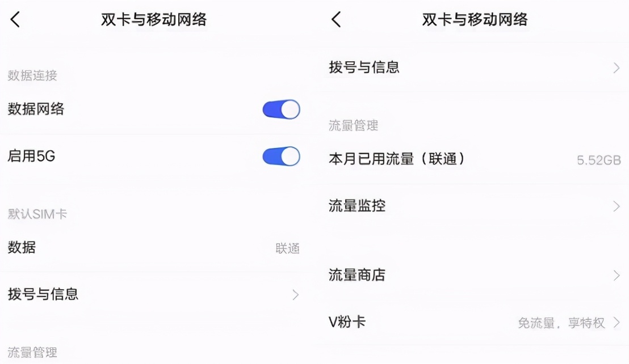This screenshot has height=364, width=629.
Task: Tap the chevron on left screen's 拨号与信息 row
Action: click(295, 295)
